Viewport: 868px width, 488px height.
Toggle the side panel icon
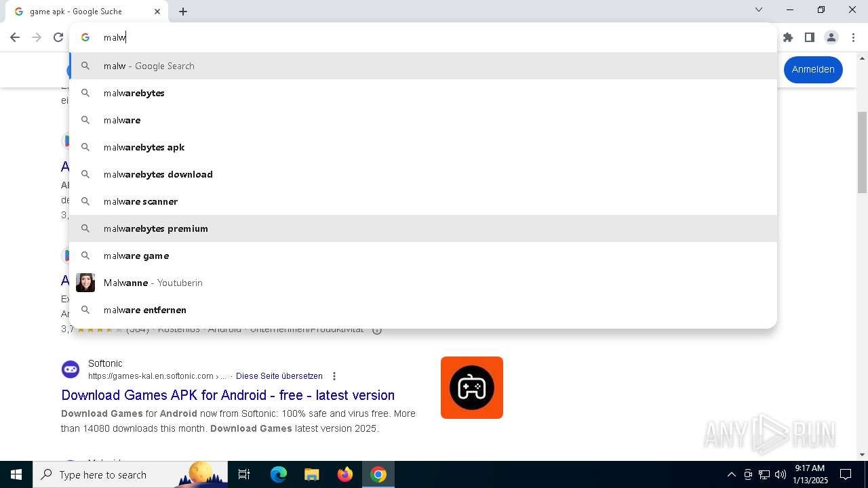810,37
